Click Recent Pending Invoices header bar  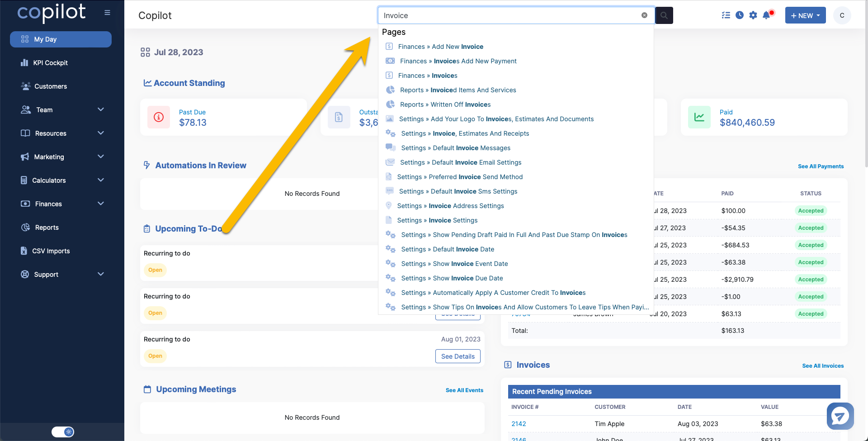tap(674, 392)
